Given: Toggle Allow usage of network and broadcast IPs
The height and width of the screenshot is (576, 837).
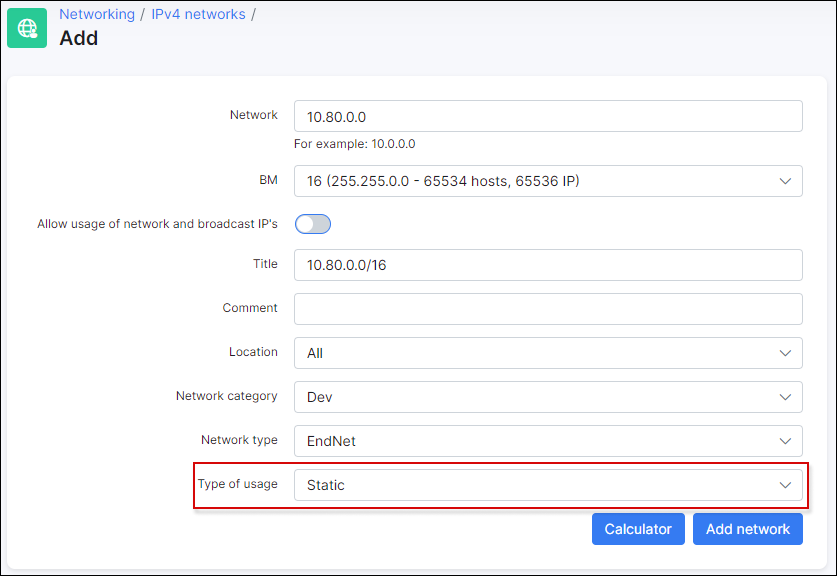Looking at the screenshot, I should click(312, 224).
